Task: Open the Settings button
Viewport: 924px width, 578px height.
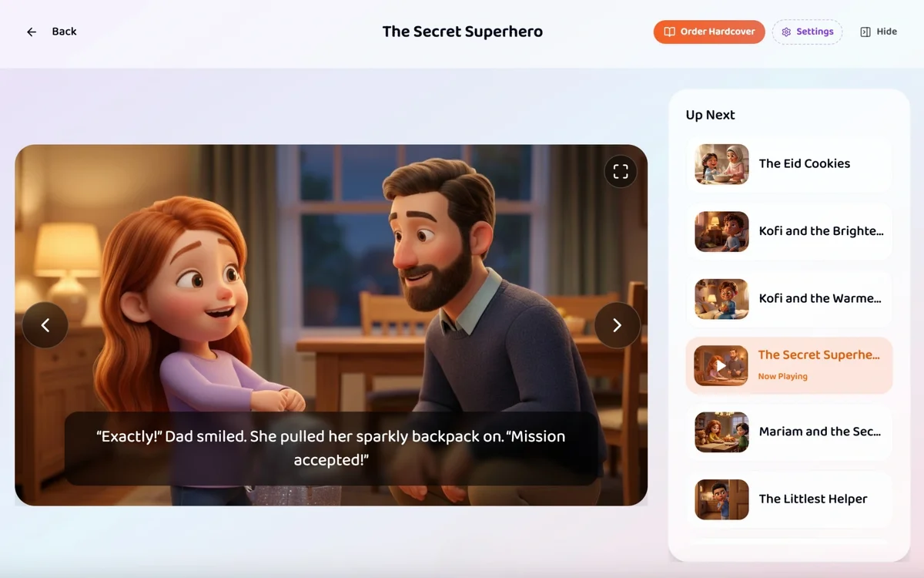Action: click(x=807, y=32)
